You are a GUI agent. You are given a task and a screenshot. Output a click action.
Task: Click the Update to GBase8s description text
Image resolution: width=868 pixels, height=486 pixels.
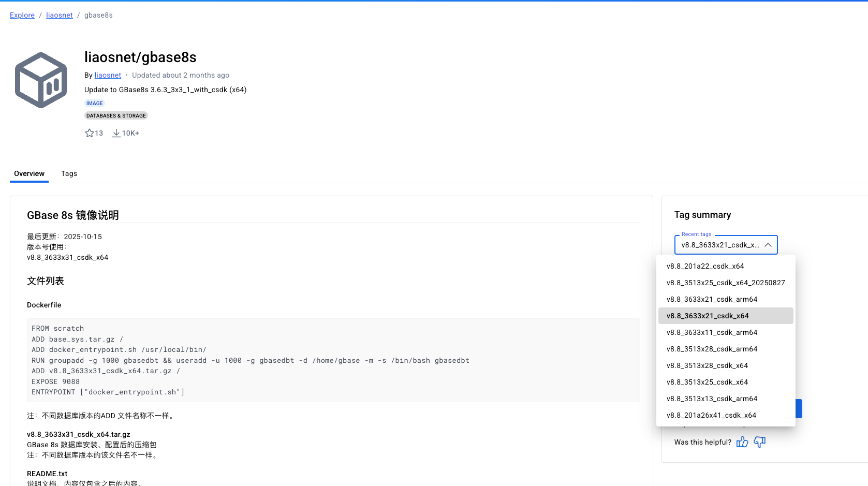tap(166, 90)
